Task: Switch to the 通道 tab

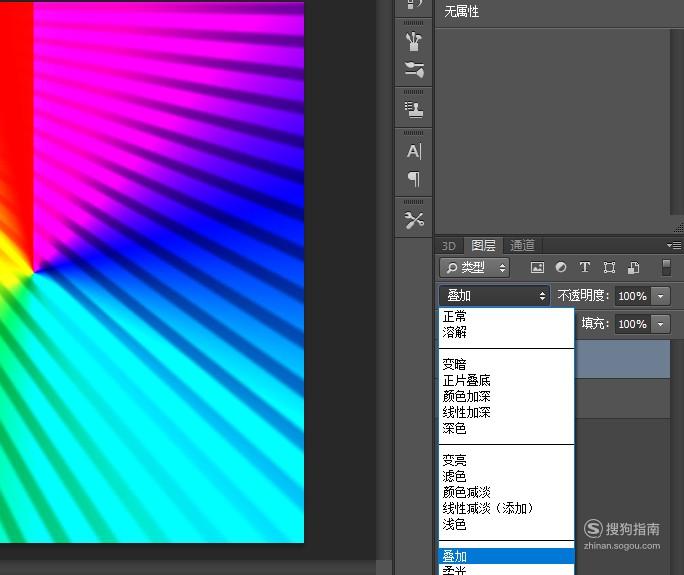Action: pos(522,245)
